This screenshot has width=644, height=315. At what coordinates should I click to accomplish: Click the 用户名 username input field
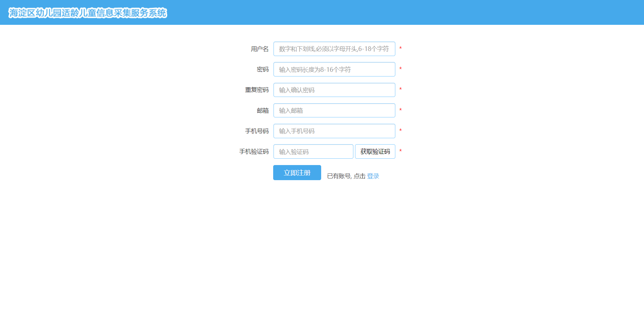tap(334, 49)
